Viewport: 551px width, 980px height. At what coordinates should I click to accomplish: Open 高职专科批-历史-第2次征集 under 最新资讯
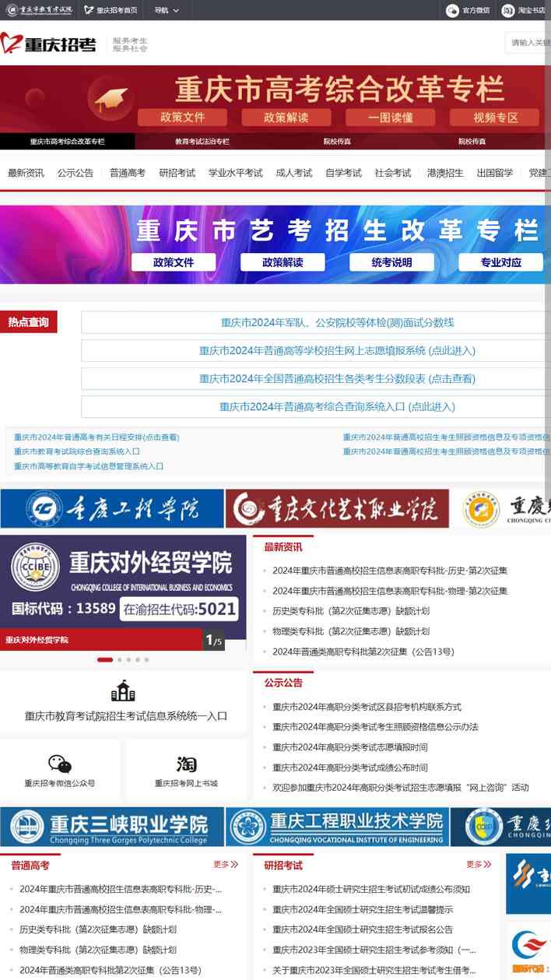pyautogui.click(x=390, y=571)
